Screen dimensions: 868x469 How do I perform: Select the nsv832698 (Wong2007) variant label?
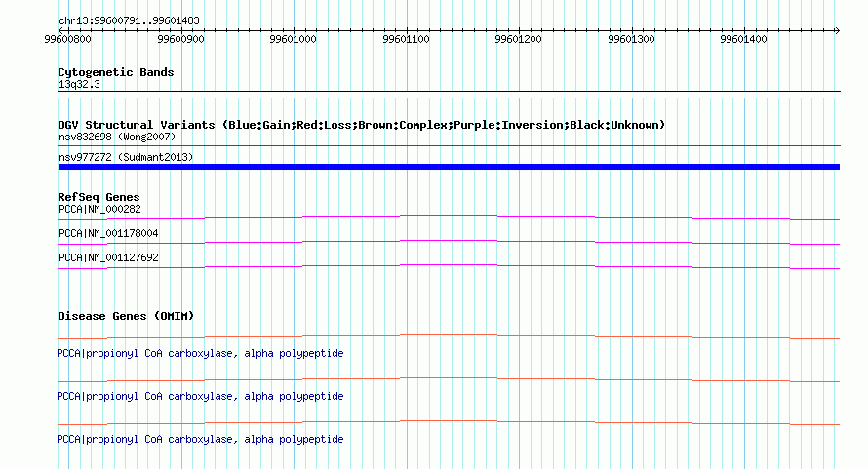click(117, 137)
